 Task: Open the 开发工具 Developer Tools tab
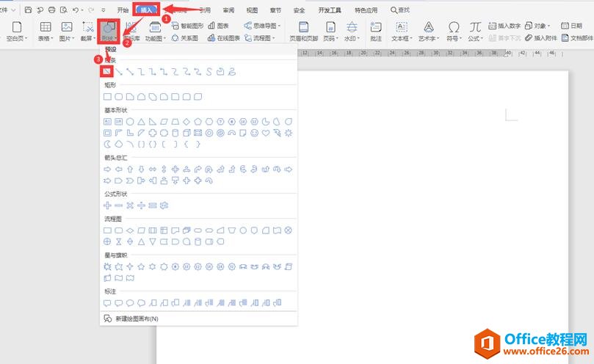click(330, 10)
